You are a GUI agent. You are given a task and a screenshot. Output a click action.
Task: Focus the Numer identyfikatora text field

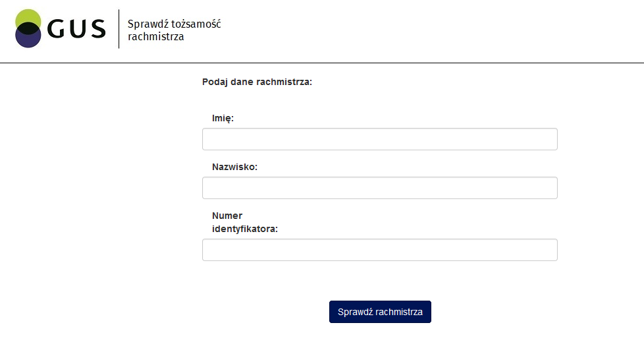pos(379,250)
